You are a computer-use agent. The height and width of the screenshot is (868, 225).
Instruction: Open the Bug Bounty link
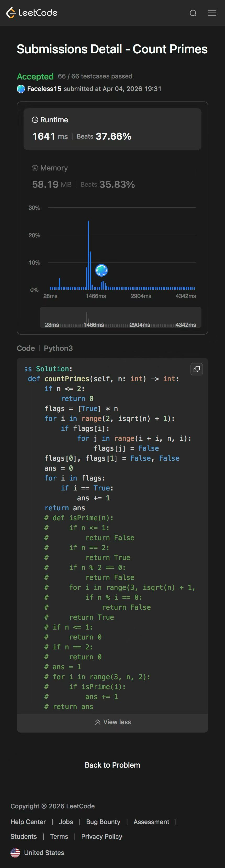coord(103,822)
